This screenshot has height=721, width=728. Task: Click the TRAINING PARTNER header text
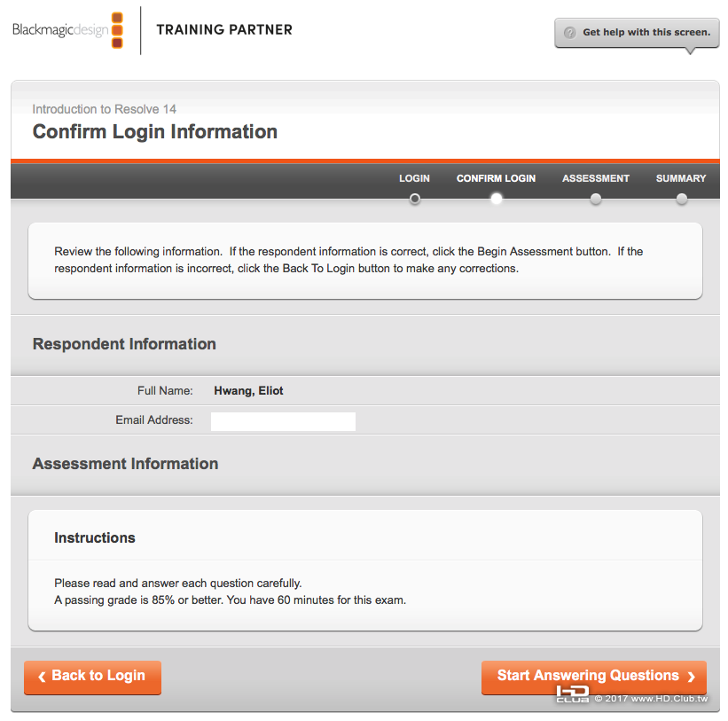(224, 29)
